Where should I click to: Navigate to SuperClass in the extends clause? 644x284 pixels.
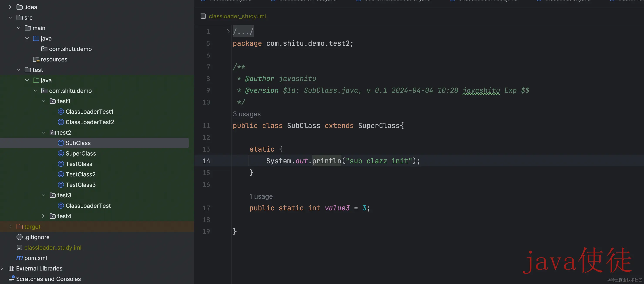coord(379,126)
